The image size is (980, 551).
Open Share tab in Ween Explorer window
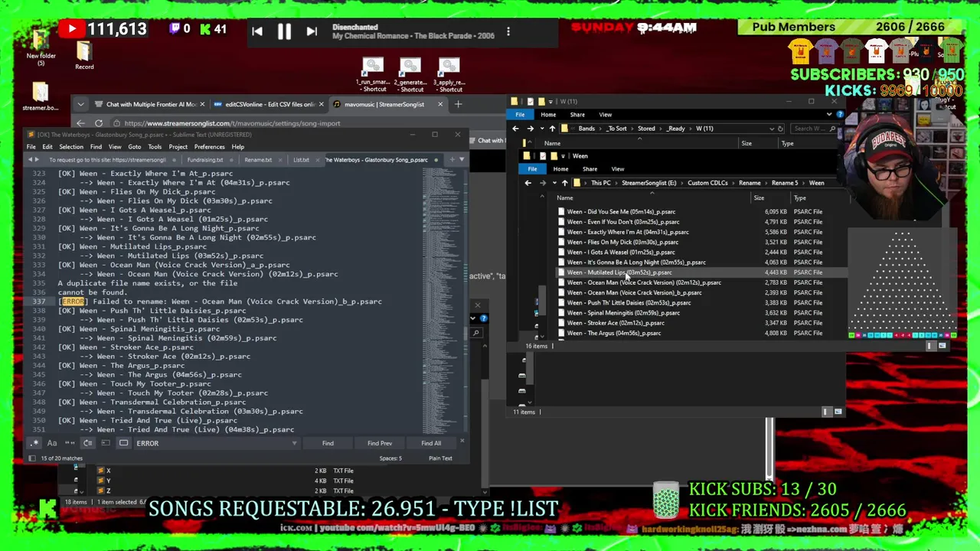[590, 169]
